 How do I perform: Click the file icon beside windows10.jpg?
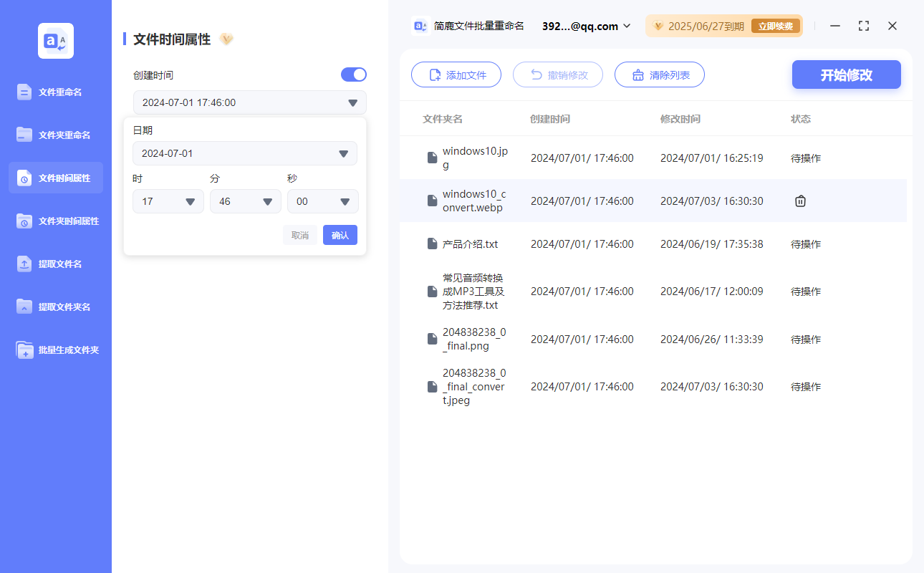tap(432, 158)
